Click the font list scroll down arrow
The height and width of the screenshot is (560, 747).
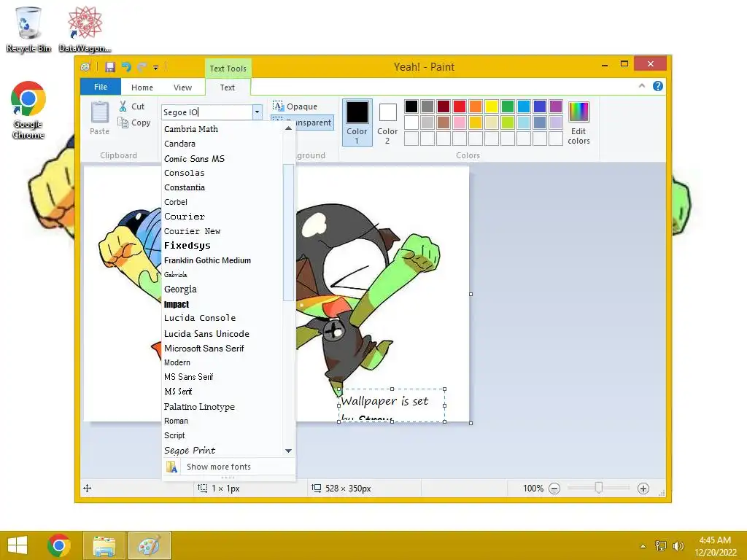(x=288, y=451)
